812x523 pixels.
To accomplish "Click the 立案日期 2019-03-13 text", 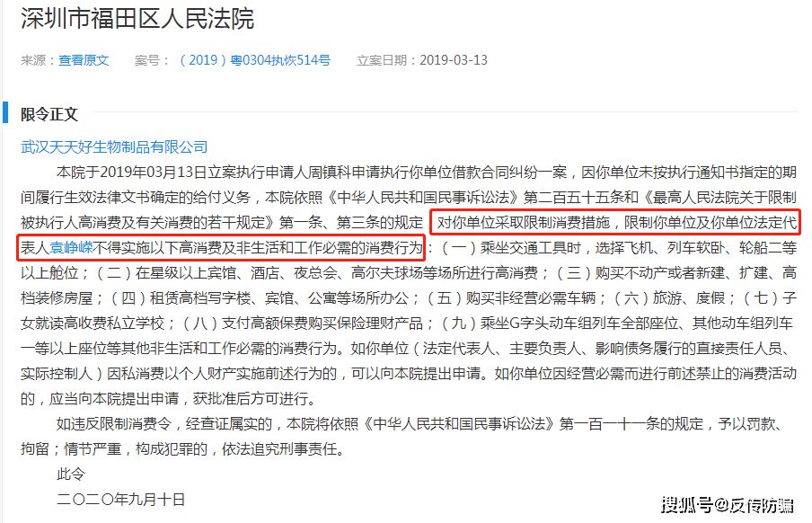I will pyautogui.click(x=422, y=60).
